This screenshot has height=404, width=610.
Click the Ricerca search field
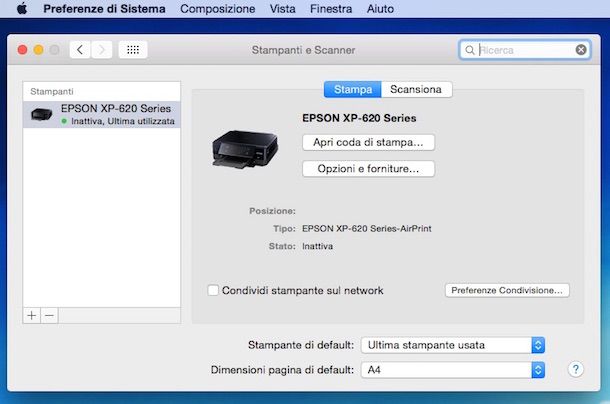point(525,50)
